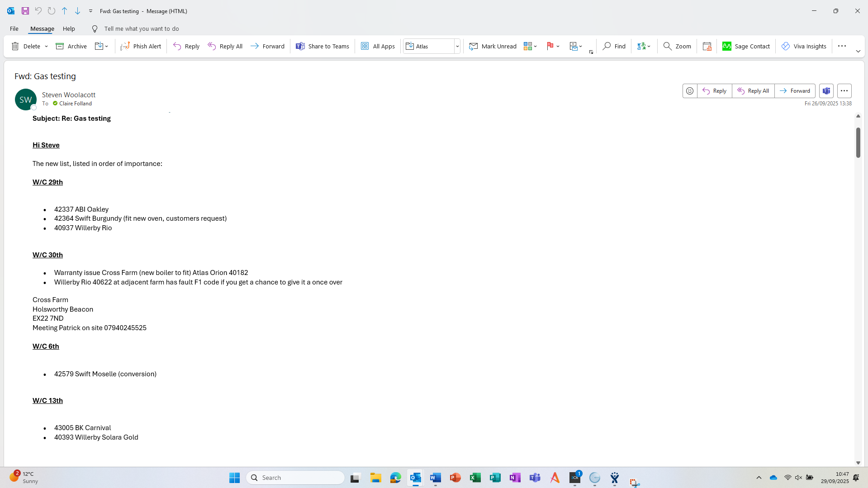Open the Help tab
Screen dimensions: 868x488
tap(69, 28)
